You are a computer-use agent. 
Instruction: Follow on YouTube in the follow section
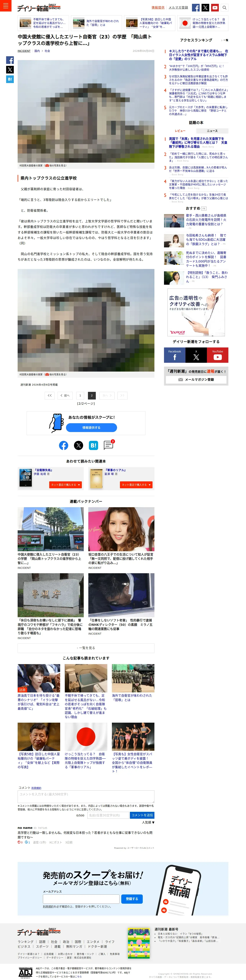(x=217, y=355)
